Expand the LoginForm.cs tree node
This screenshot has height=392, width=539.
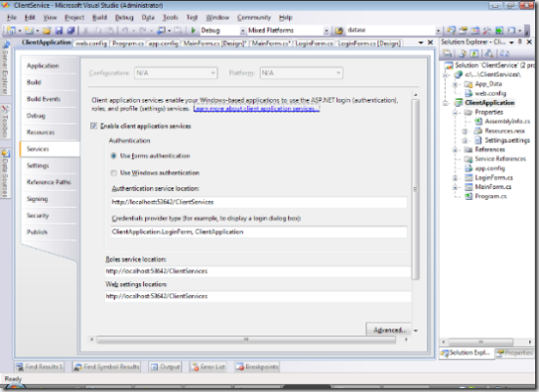[x=455, y=177]
